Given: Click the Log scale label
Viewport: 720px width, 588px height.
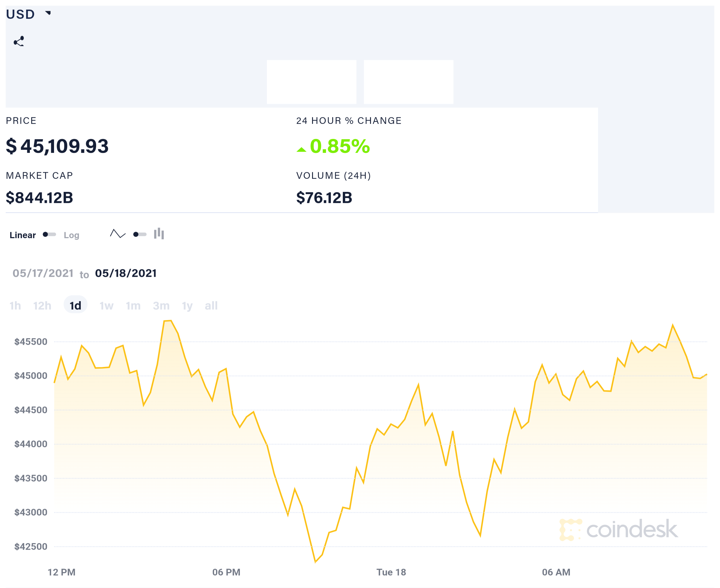Looking at the screenshot, I should (x=72, y=235).
